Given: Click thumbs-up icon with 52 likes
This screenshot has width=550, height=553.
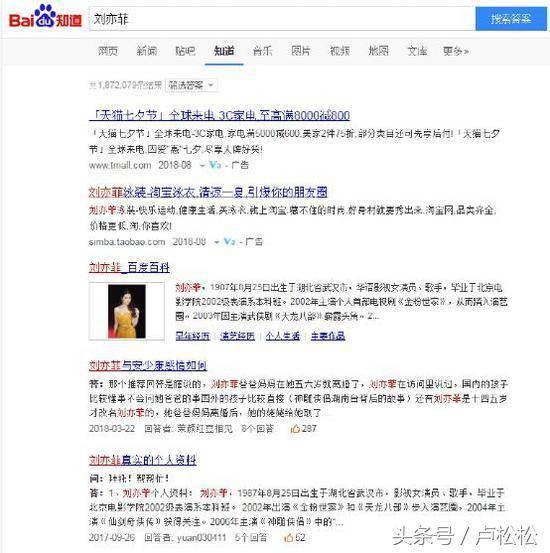Looking at the screenshot, I should pyautogui.click(x=288, y=537).
